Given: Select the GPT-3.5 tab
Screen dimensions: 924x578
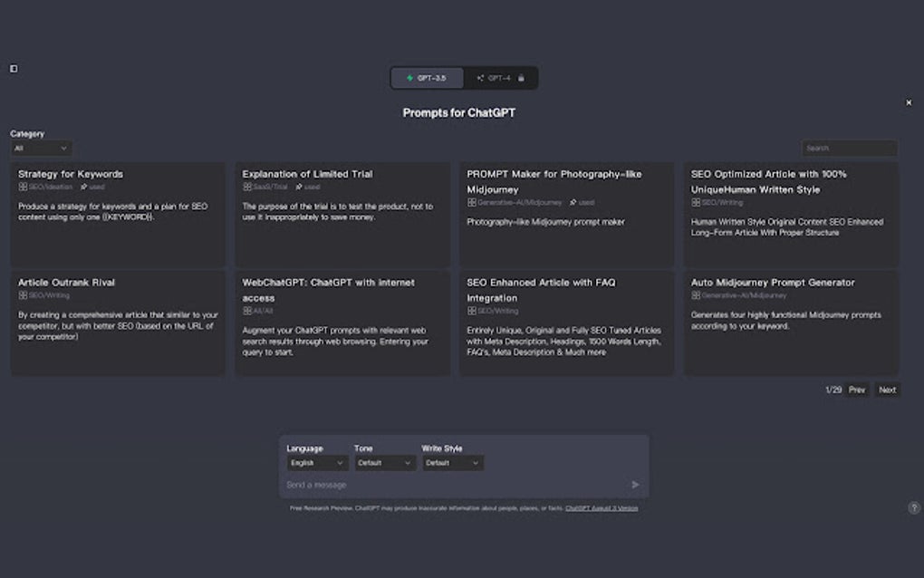Looking at the screenshot, I should 430,78.
